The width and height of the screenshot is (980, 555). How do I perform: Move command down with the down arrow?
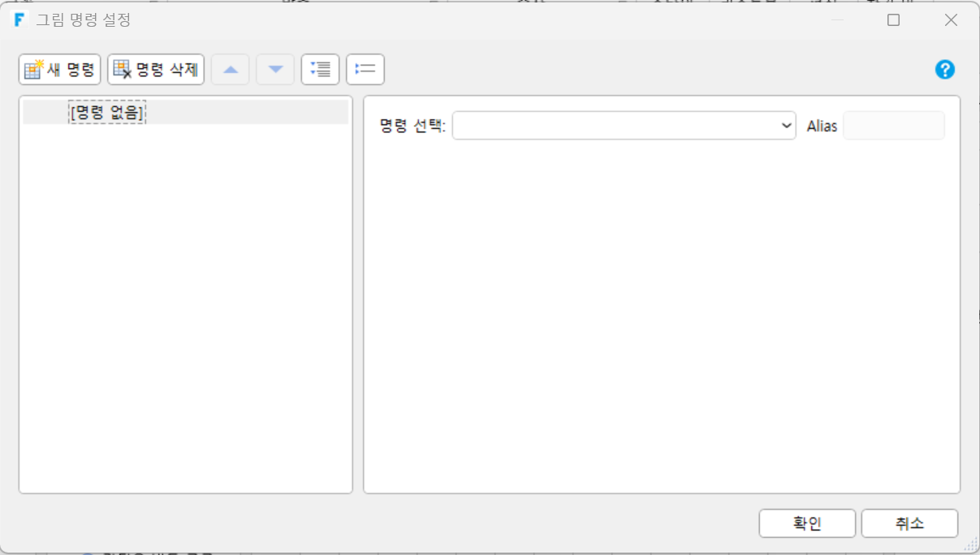[275, 70]
